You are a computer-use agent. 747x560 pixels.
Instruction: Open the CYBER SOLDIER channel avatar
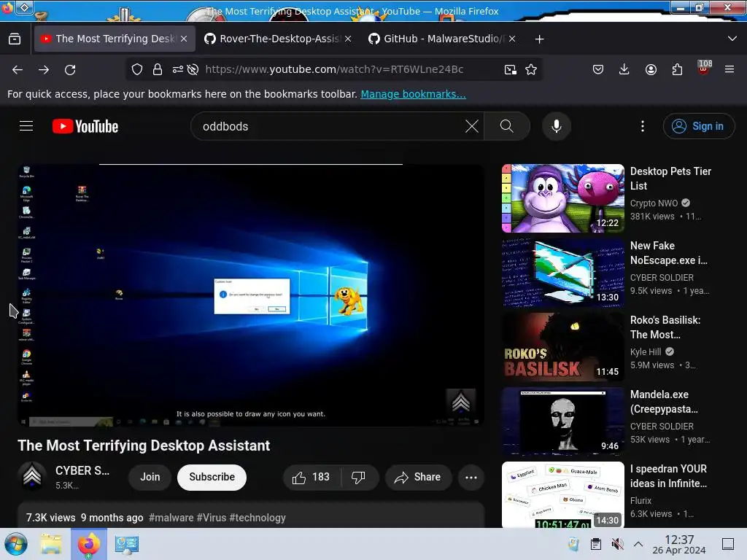[x=32, y=476]
